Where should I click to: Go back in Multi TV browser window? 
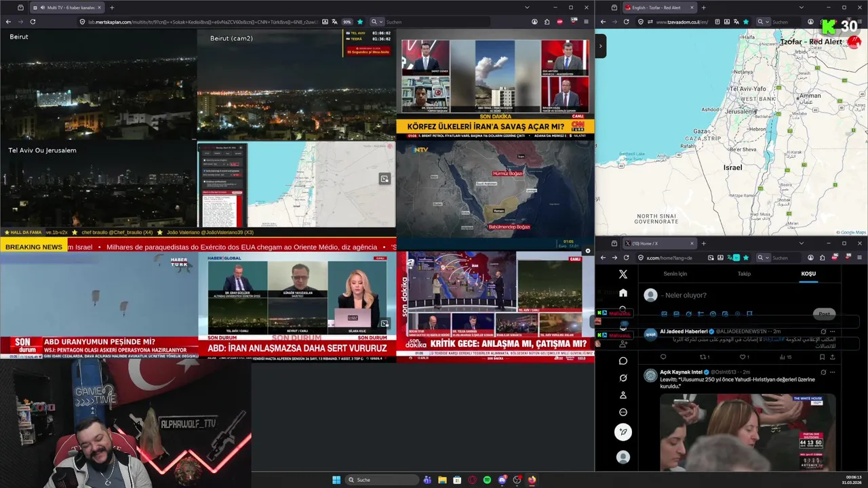8,22
